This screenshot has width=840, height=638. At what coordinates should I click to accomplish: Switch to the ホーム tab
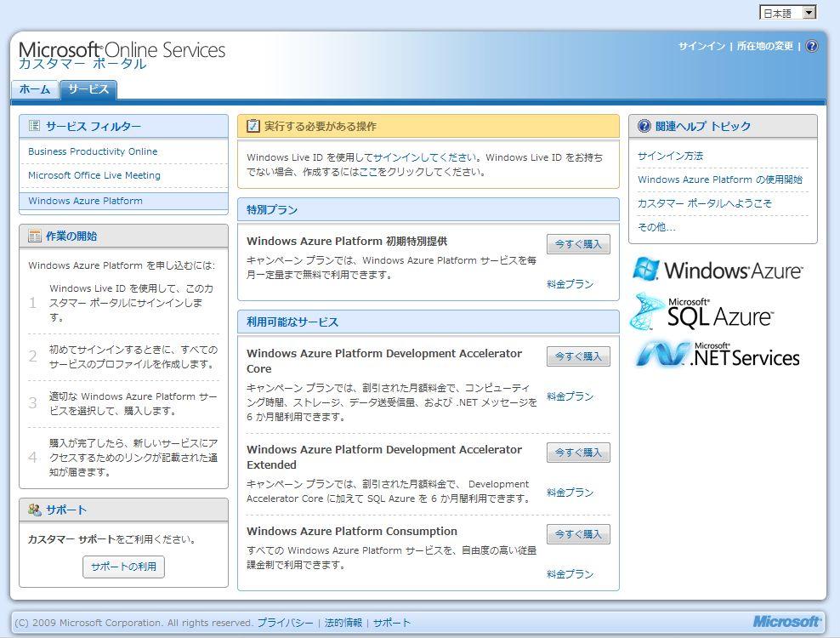tap(35, 89)
